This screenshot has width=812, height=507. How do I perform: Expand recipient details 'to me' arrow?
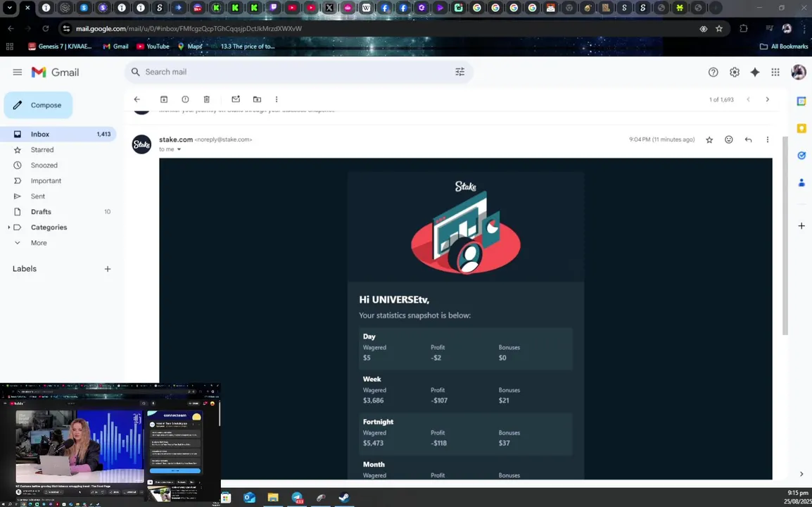point(179,149)
